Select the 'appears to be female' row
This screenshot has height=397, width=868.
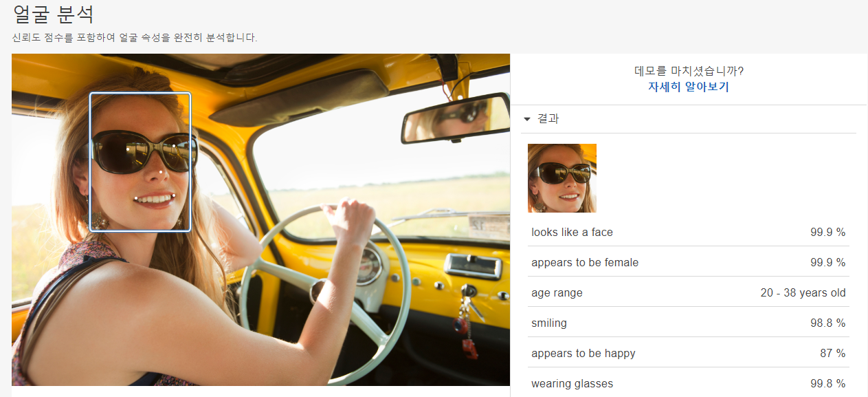[689, 262]
